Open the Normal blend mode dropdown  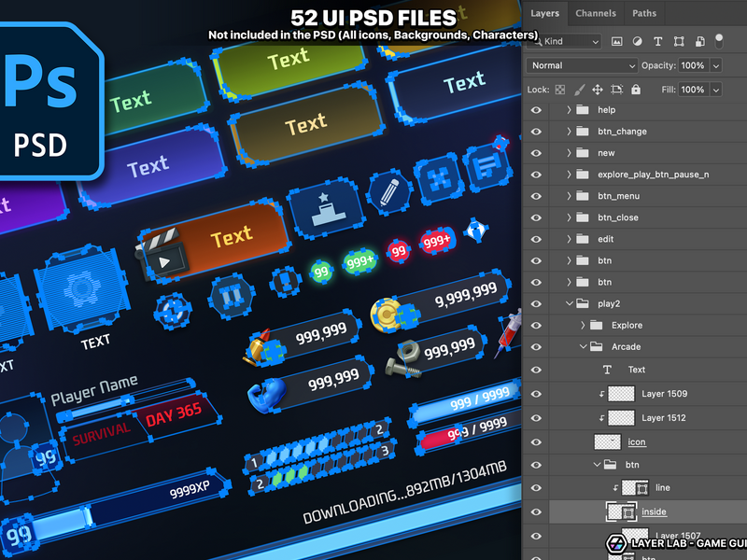pyautogui.click(x=582, y=65)
